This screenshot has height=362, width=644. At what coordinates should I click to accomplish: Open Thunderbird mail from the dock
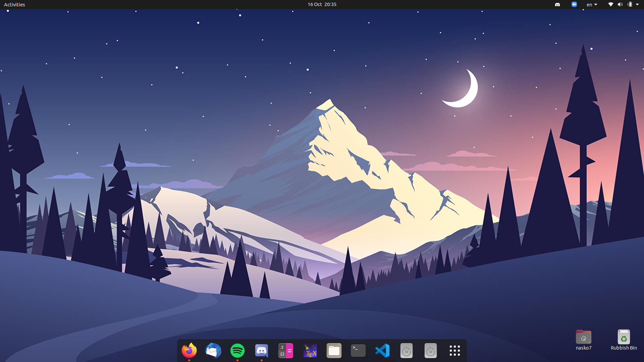[x=213, y=351]
